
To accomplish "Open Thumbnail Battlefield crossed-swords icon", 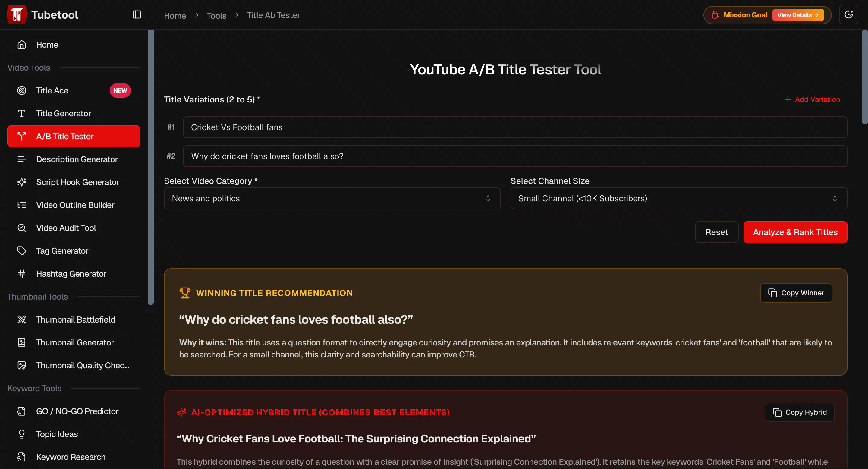I will 22,319.
